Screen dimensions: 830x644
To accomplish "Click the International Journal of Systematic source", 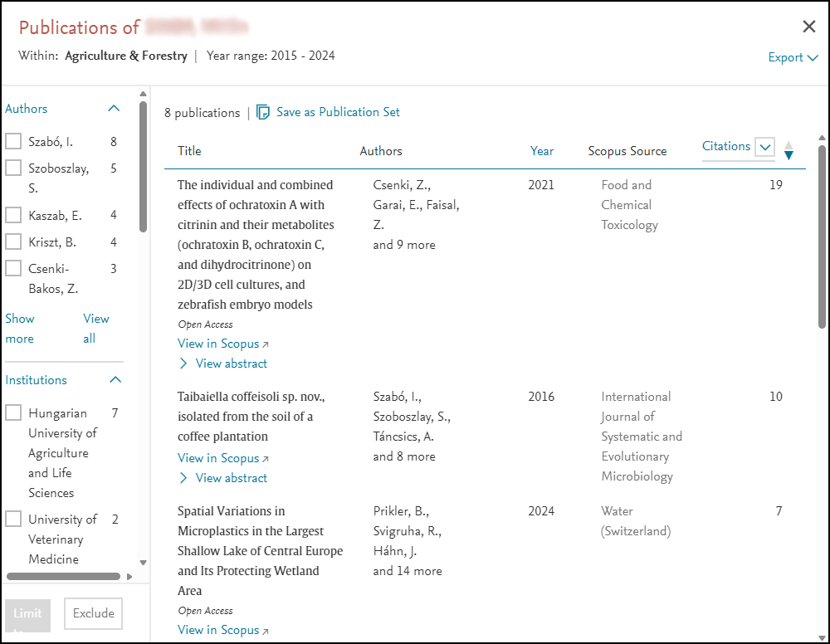I will (642, 437).
